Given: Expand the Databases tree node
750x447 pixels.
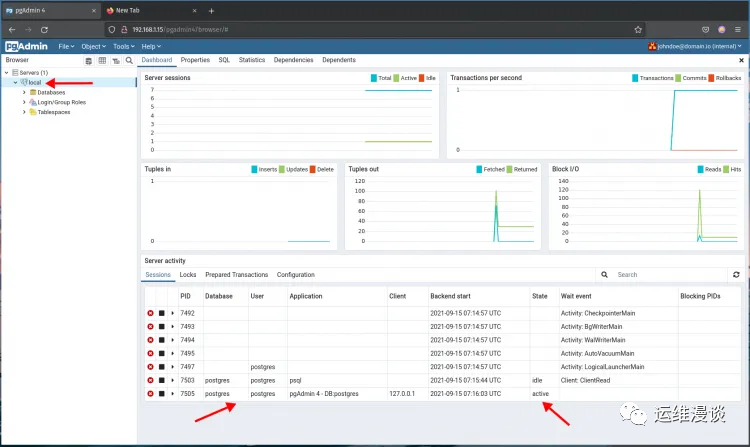Looking at the screenshot, I should 24,92.
